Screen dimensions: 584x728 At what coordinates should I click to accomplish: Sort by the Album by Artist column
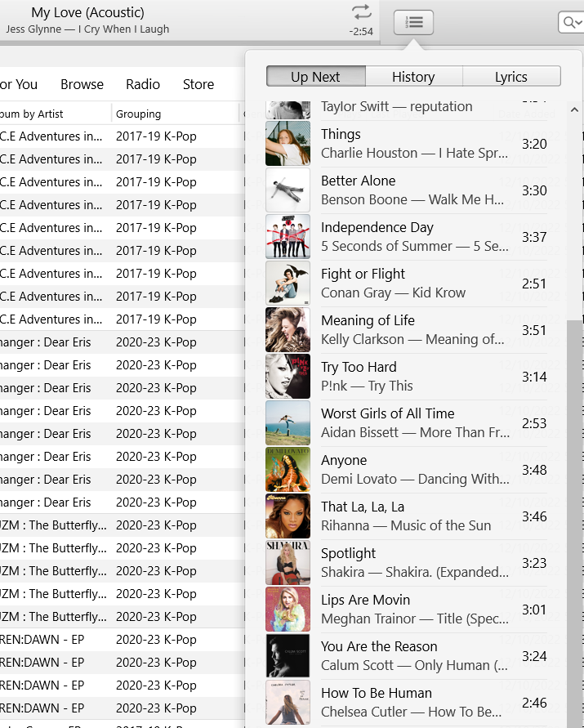point(31,114)
